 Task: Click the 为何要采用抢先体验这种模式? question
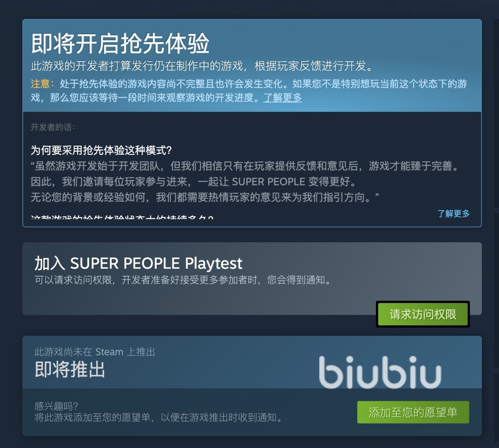101,150
